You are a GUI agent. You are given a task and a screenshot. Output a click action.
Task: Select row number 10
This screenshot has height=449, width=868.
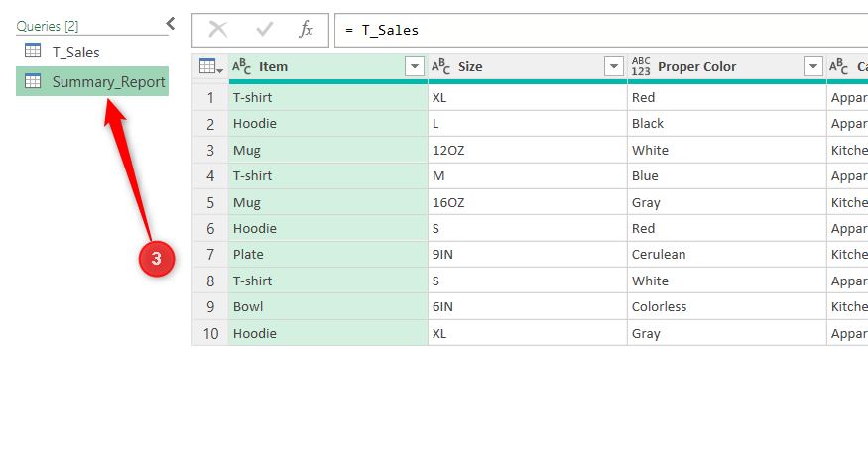[210, 333]
